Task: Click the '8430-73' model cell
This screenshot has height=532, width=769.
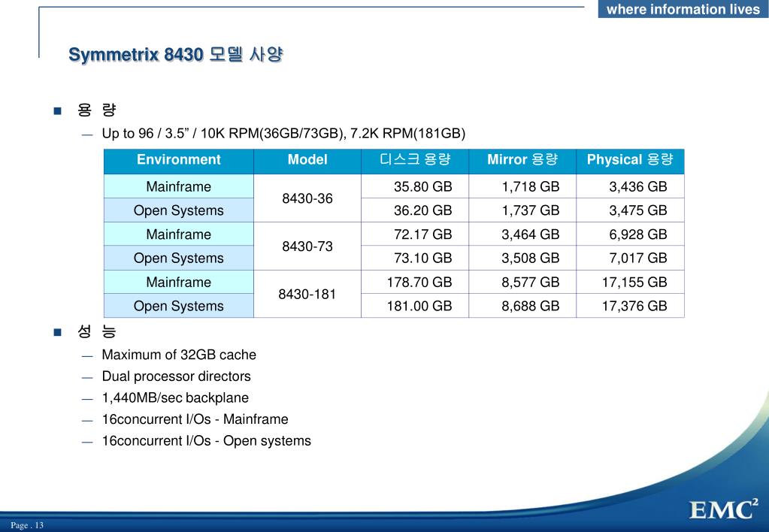Action: (307, 246)
